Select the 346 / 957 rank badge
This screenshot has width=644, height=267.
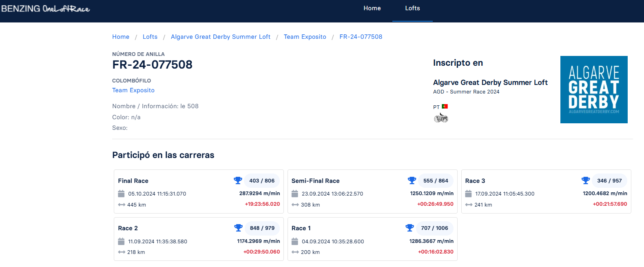[609, 180]
